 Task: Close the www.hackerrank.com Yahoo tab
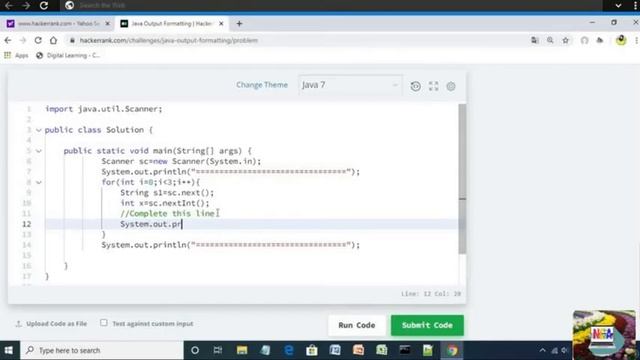pos(108,24)
